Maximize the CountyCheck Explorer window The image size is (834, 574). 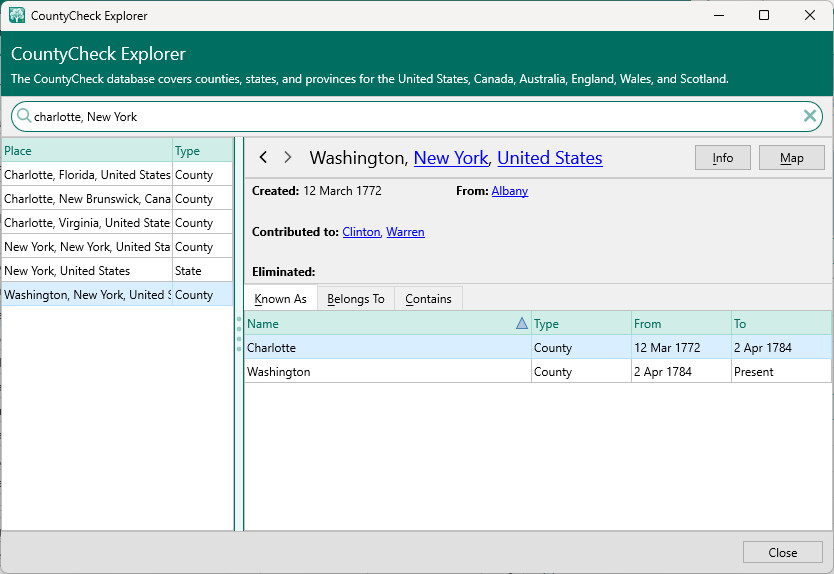[764, 15]
